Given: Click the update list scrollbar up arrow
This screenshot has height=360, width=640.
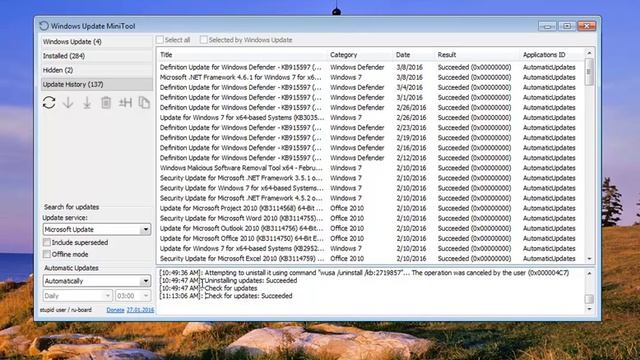Looking at the screenshot, I should (x=589, y=53).
